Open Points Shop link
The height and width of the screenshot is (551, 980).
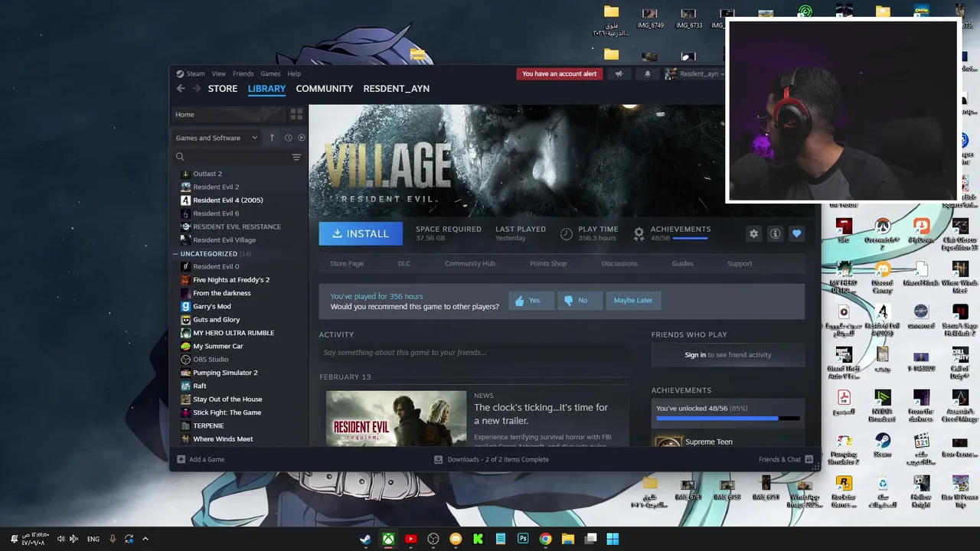point(548,263)
